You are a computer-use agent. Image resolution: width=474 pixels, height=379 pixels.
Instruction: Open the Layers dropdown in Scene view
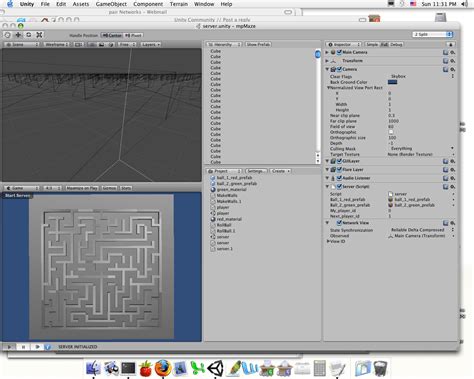tap(151, 44)
